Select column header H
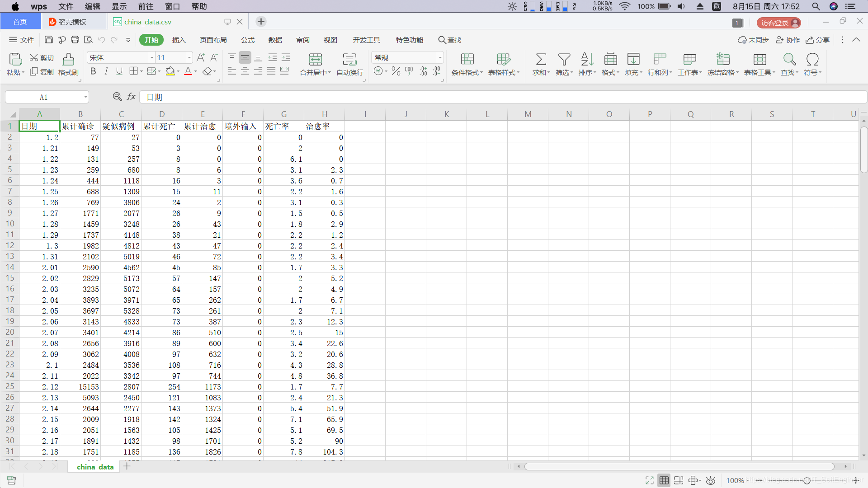Viewport: 868px width, 488px height. [x=325, y=114]
